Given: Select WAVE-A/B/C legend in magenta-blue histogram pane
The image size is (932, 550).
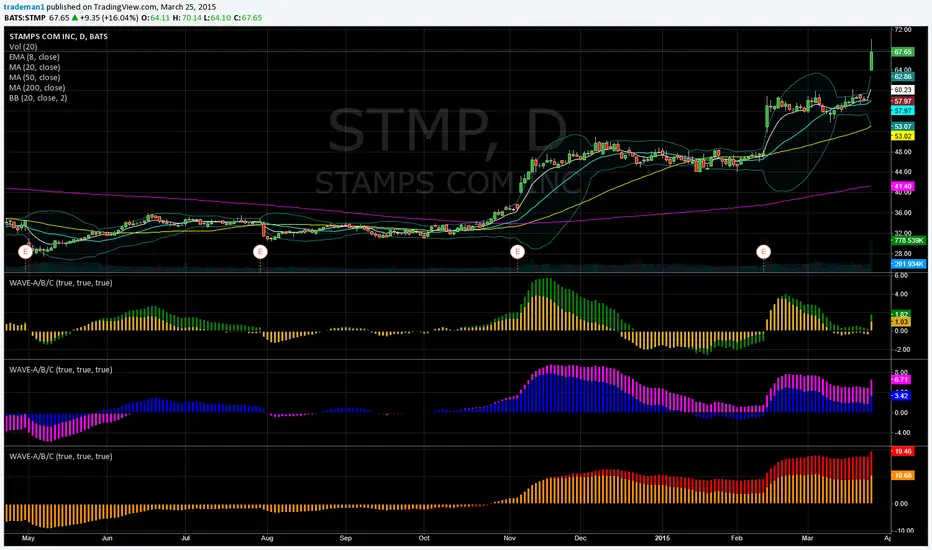Looking at the screenshot, I should (x=61, y=370).
